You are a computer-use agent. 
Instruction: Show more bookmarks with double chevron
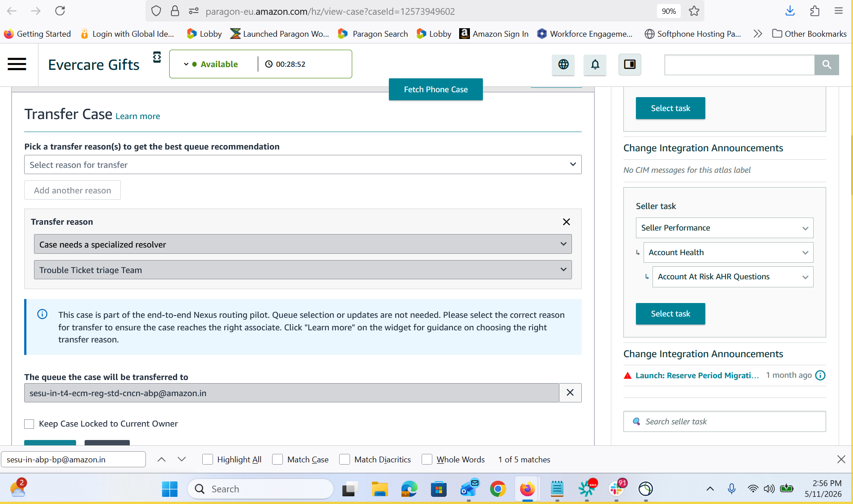pos(758,34)
